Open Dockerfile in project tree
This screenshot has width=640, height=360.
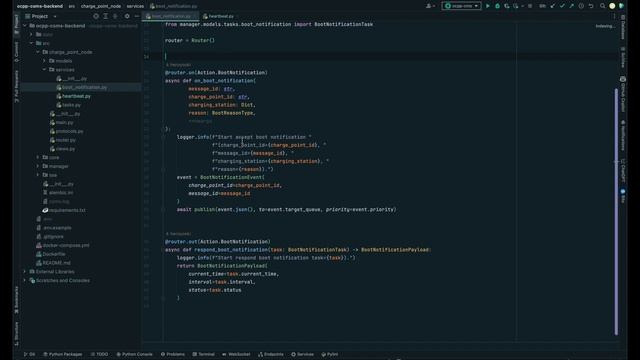[51, 254]
